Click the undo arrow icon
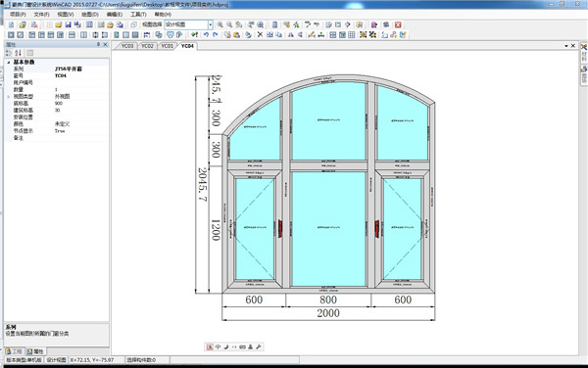This screenshot has height=368, width=588. [x=206, y=35]
